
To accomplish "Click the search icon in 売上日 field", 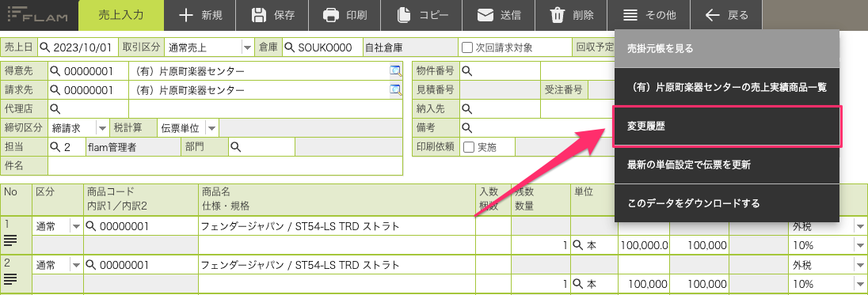I will (44, 47).
